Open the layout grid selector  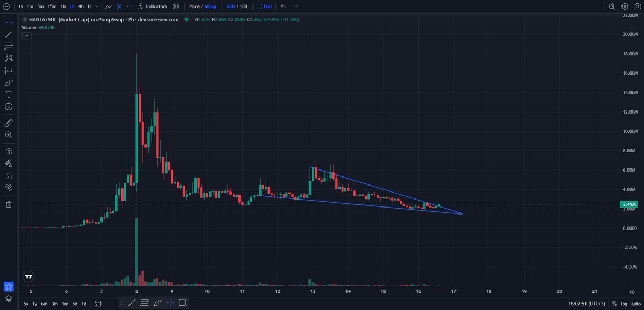[177, 6]
